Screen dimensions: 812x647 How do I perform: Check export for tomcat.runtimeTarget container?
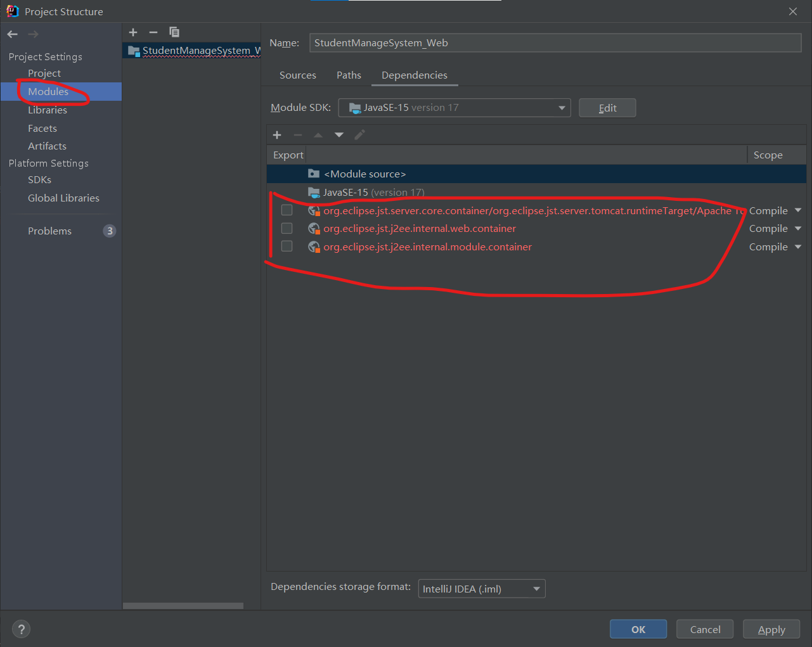pyautogui.click(x=287, y=210)
